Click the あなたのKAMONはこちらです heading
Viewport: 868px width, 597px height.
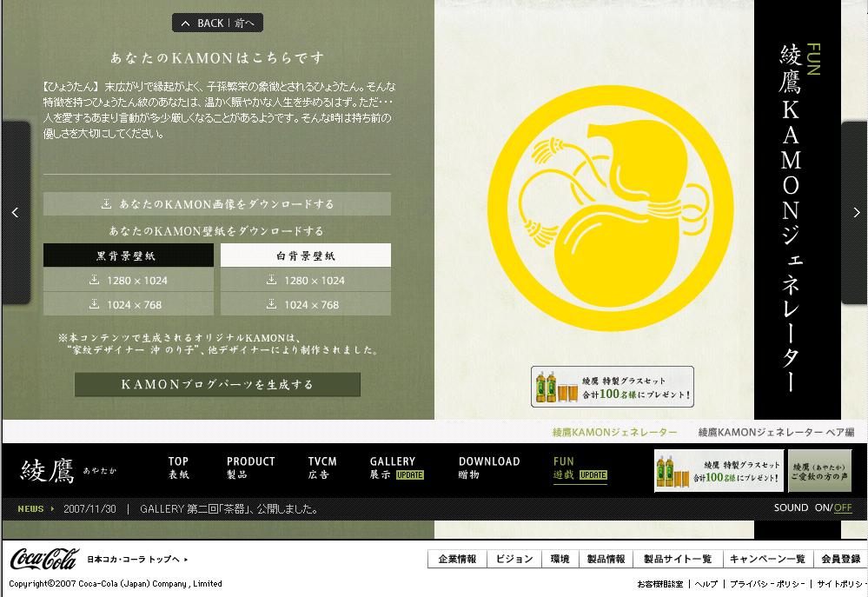(217, 57)
